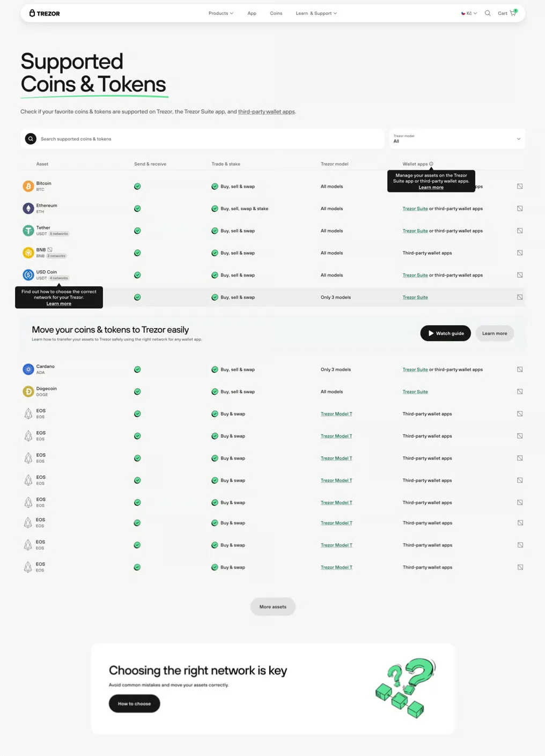Open the search magnifier icon in header
545x756 pixels.
[488, 13]
